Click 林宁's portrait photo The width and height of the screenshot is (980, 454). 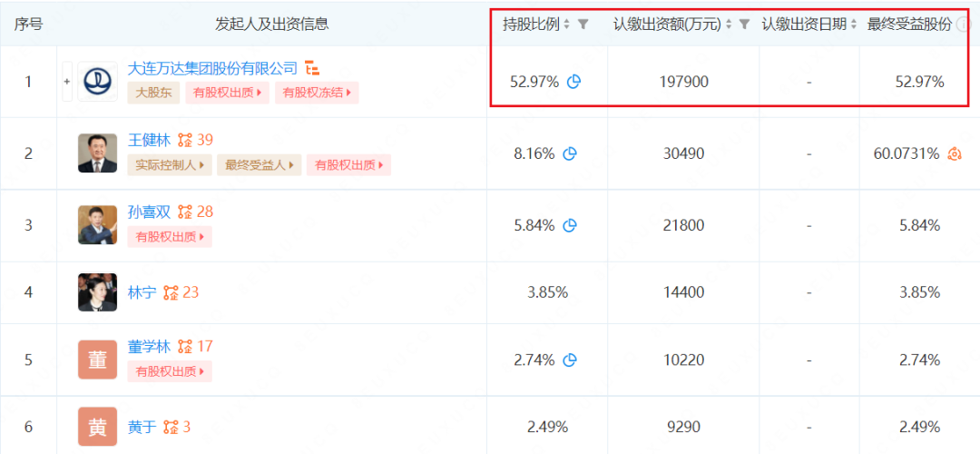[x=97, y=292]
